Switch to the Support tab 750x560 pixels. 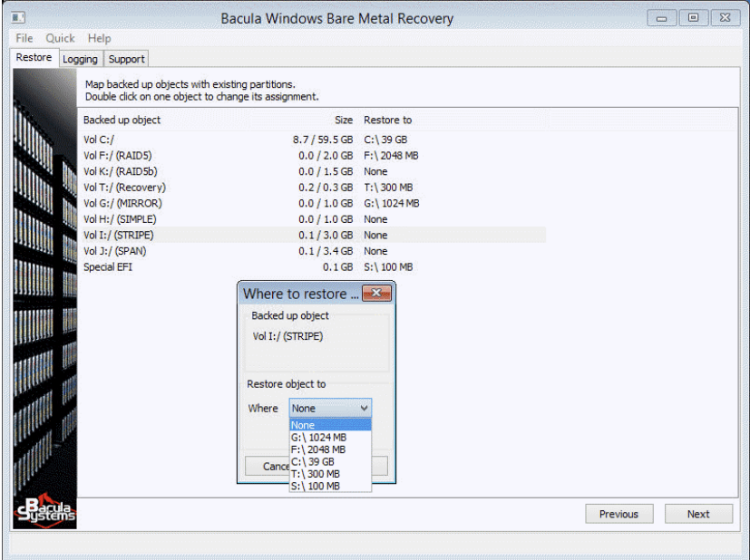(127, 59)
